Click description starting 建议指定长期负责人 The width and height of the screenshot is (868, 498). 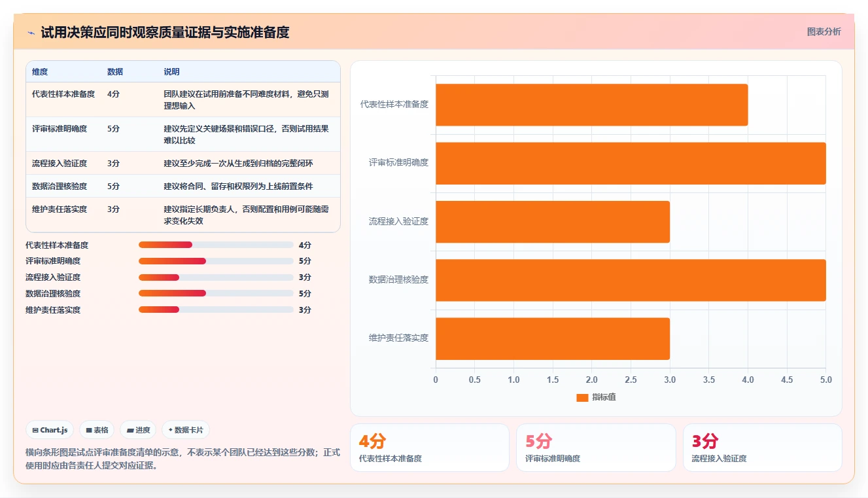point(246,215)
